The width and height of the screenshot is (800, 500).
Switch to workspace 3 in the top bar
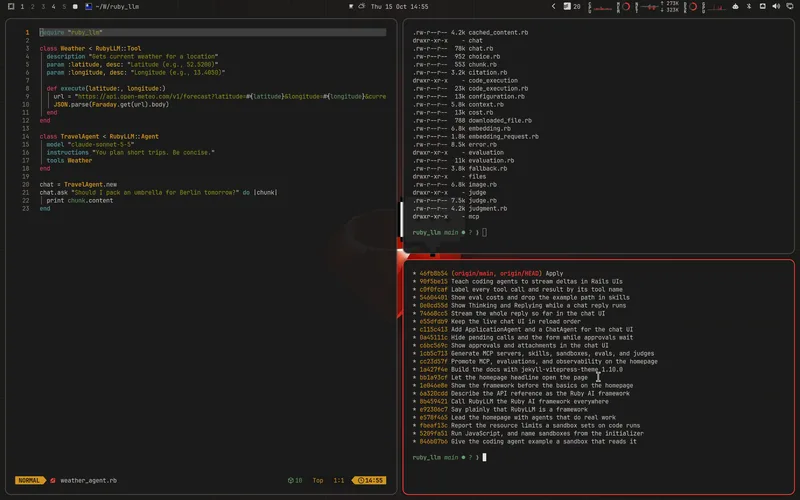pos(43,7)
